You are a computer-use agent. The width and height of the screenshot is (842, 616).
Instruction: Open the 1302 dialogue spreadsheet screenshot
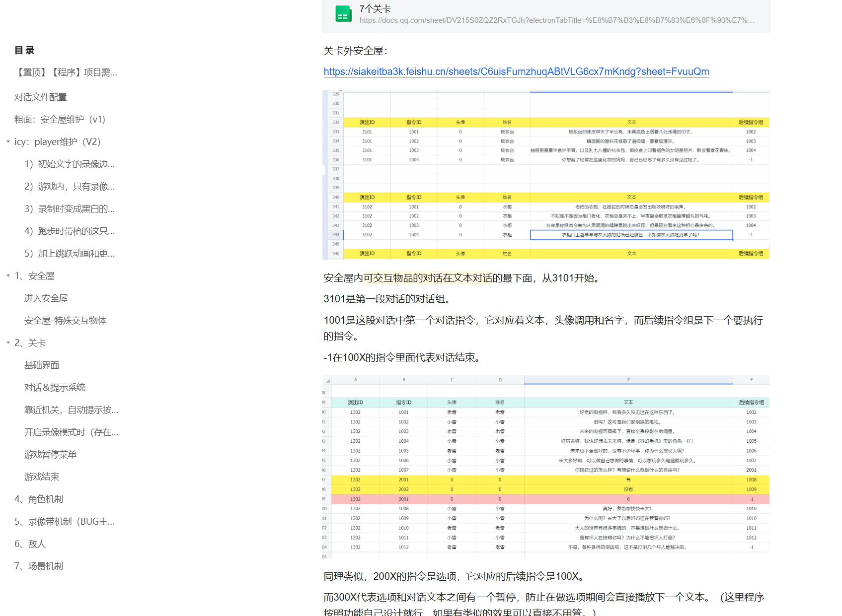point(545,467)
